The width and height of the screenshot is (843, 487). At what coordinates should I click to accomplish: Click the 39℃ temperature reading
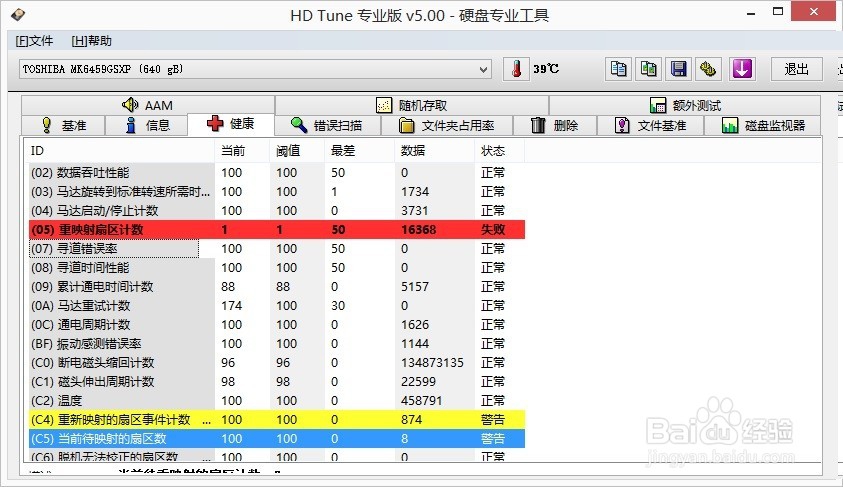pyautogui.click(x=546, y=69)
